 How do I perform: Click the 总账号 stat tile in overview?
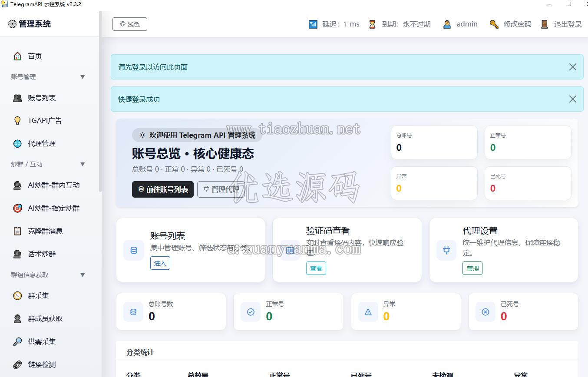click(434, 142)
